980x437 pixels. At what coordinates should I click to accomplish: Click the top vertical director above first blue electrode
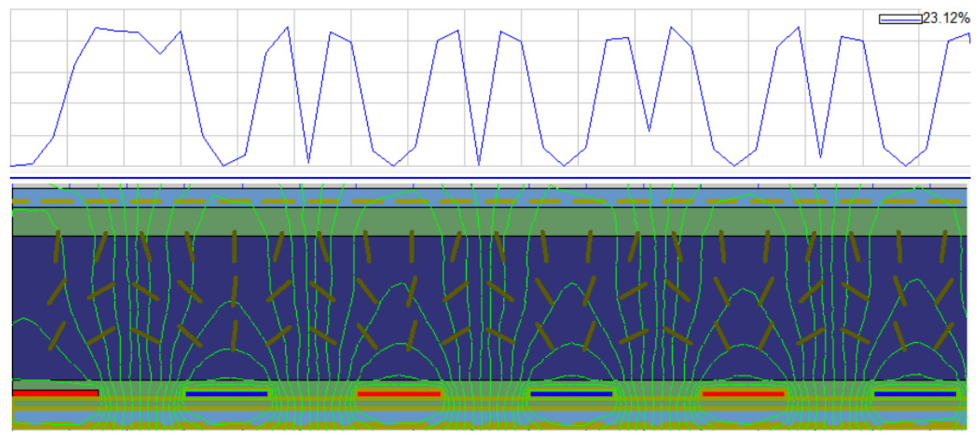click(234, 246)
